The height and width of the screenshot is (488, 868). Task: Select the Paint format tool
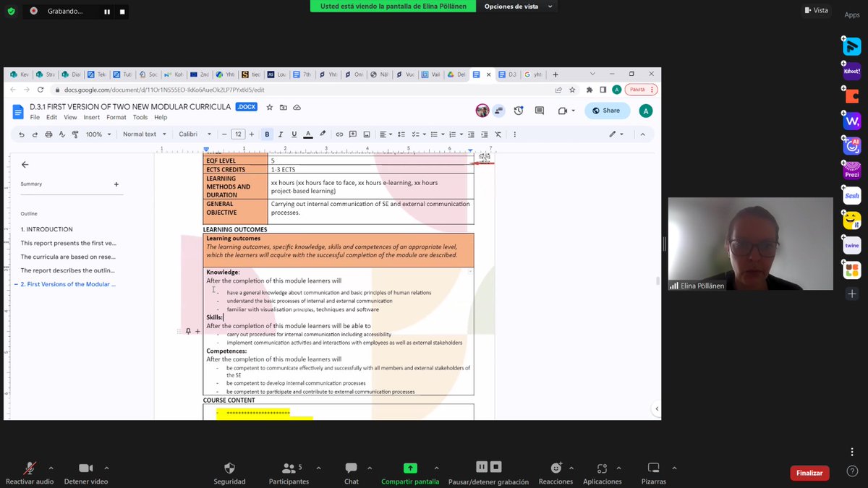click(75, 134)
